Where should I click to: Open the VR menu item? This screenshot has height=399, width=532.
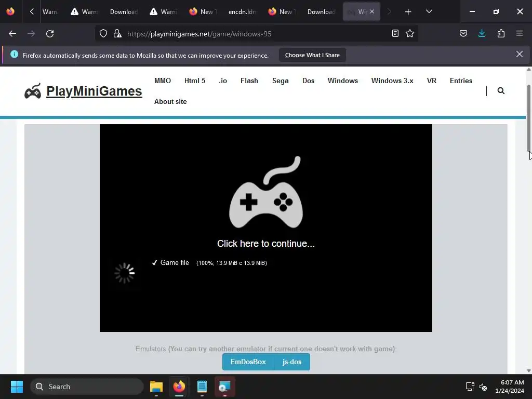pyautogui.click(x=432, y=81)
